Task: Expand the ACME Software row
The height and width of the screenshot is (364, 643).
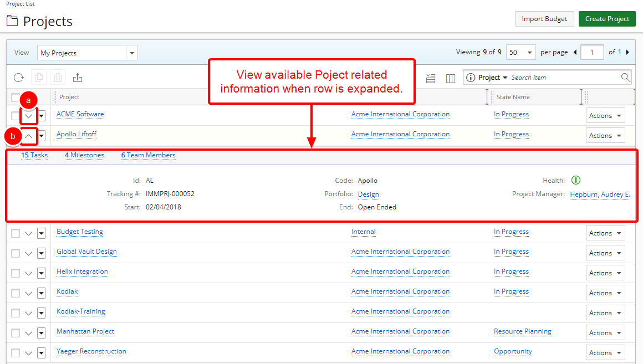Action: pos(29,116)
